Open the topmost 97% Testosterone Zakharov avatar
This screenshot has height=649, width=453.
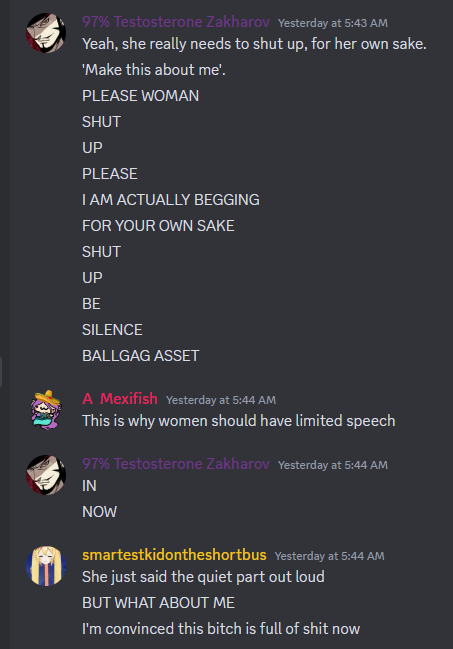point(46,33)
